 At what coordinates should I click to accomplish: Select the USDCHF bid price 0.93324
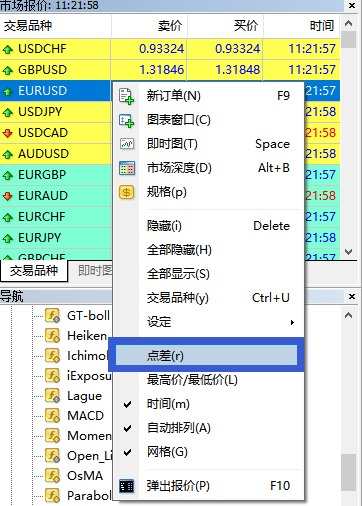[x=161, y=49]
